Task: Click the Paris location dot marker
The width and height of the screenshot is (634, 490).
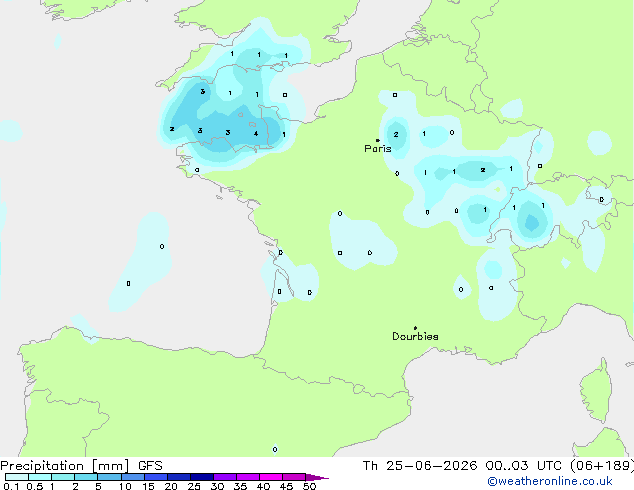Action: [x=378, y=140]
